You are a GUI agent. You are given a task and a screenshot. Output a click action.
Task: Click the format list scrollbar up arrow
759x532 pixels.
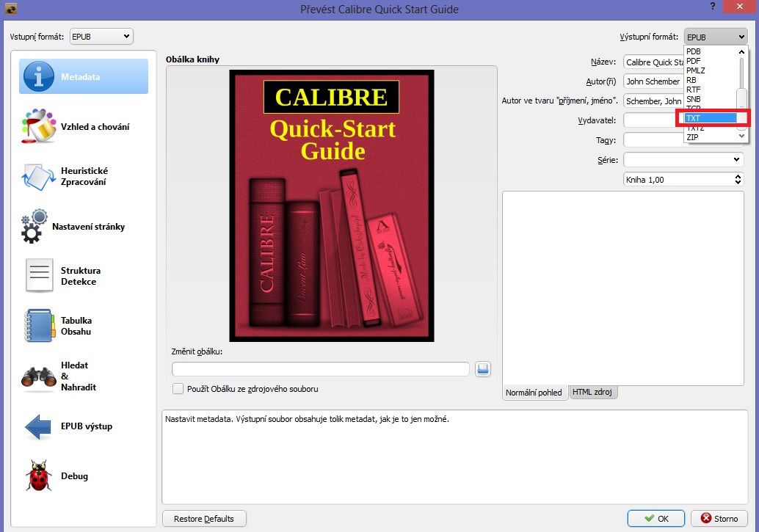click(x=741, y=52)
